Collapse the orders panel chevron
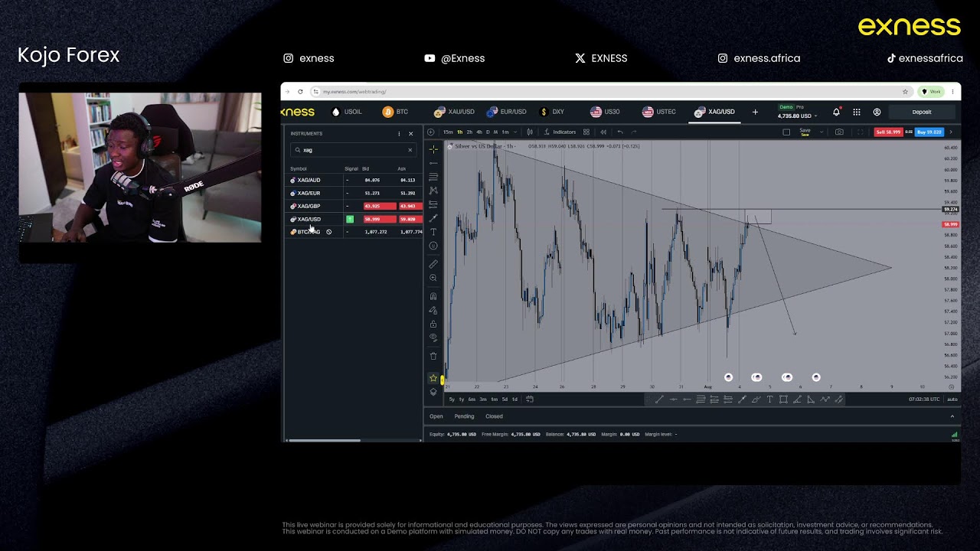The height and width of the screenshot is (551, 980). click(x=952, y=416)
